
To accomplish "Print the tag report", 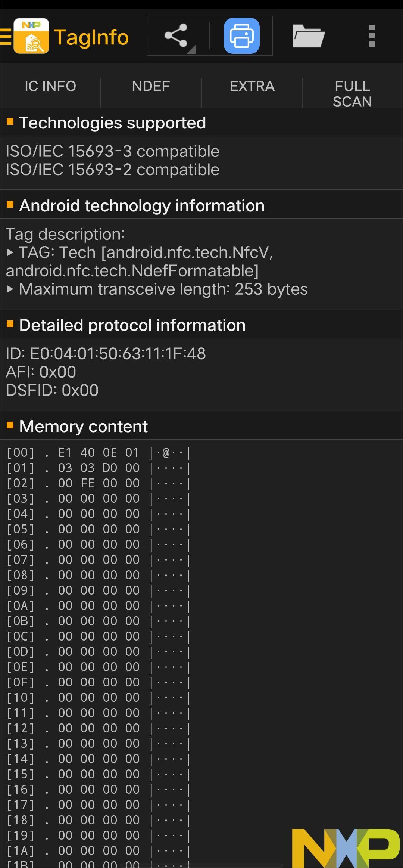I will point(242,36).
